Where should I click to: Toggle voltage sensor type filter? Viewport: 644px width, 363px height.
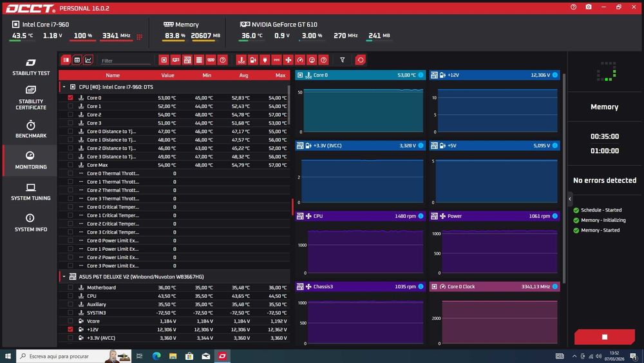tap(253, 60)
